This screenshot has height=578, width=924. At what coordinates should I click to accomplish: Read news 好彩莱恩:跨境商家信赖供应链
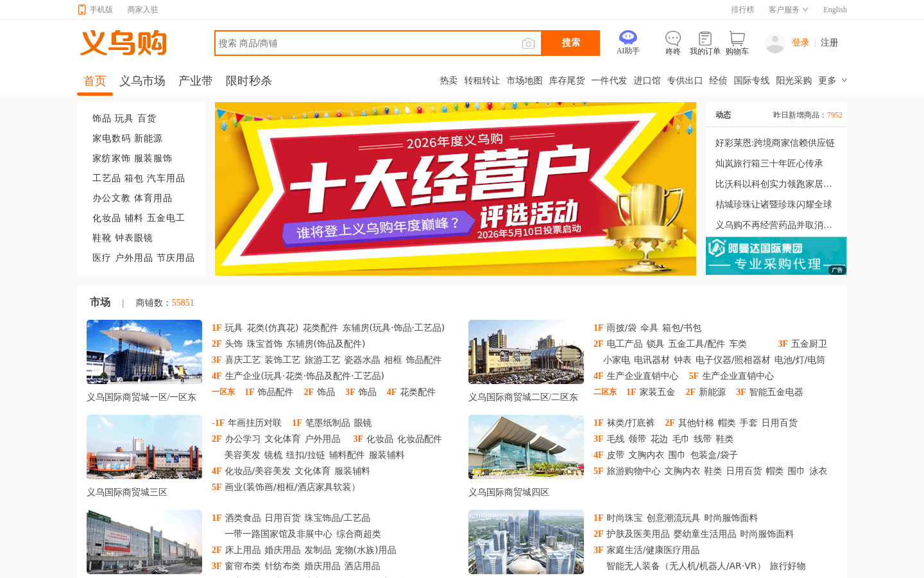775,143
